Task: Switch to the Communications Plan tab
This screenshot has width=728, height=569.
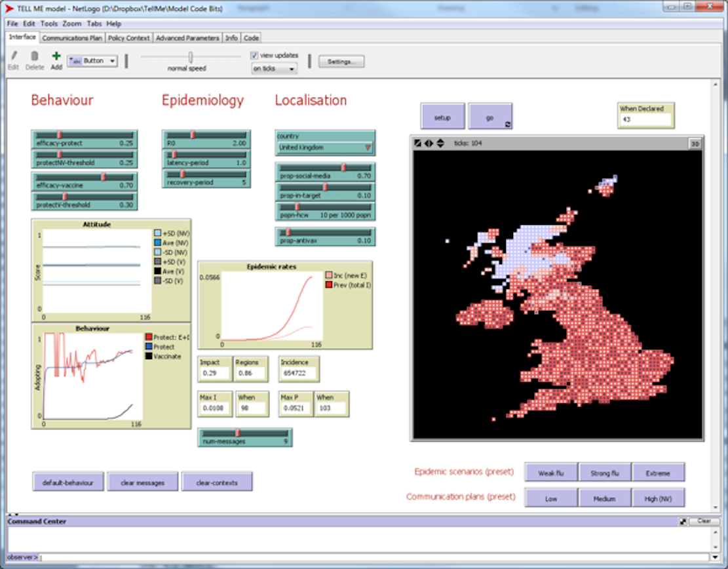Action: [x=72, y=38]
